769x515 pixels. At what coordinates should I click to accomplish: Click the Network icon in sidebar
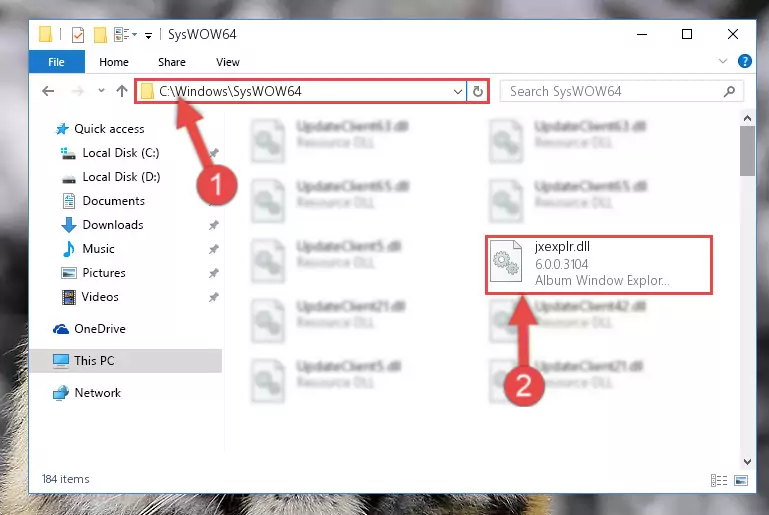61,393
